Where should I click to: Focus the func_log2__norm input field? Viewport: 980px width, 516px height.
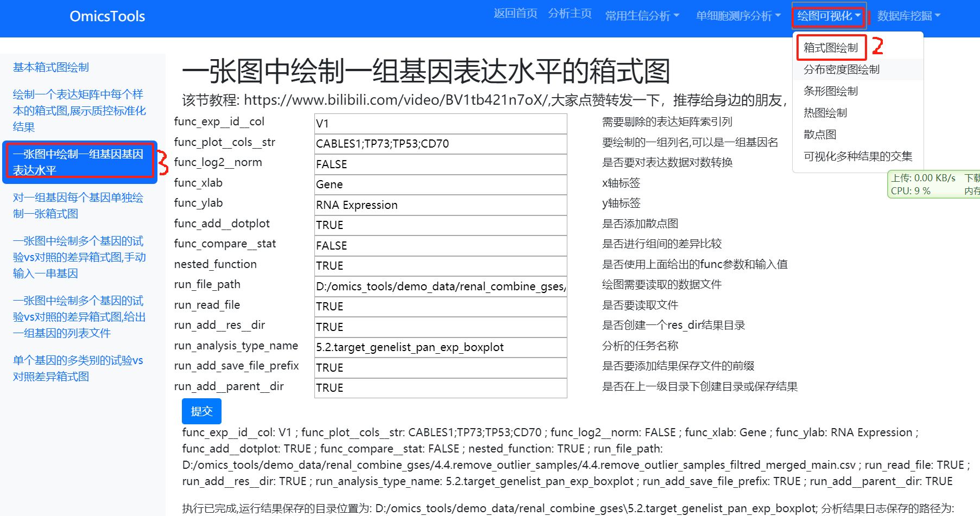pyautogui.click(x=441, y=164)
